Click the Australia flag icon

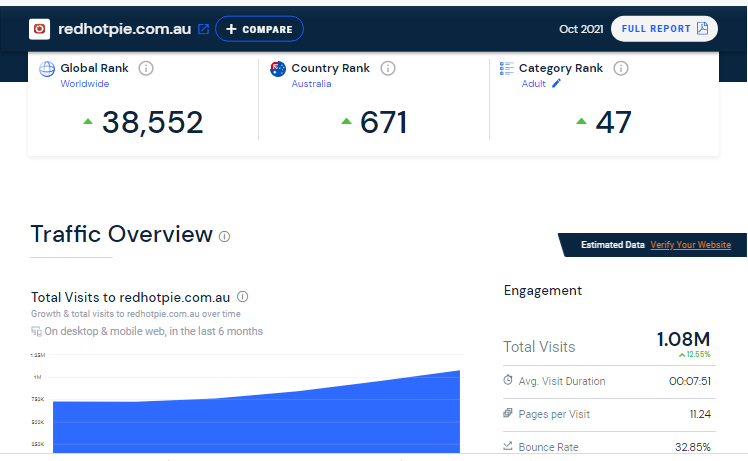[x=278, y=69]
